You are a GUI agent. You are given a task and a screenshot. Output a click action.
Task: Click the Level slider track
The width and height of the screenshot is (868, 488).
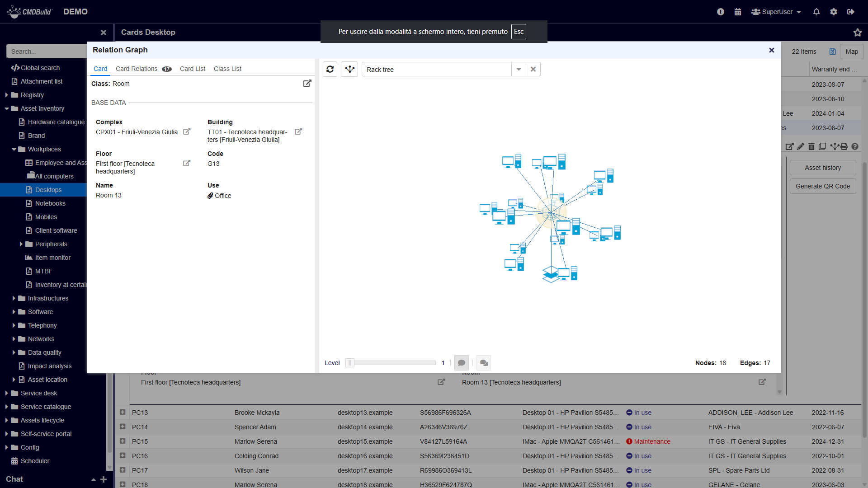point(393,363)
